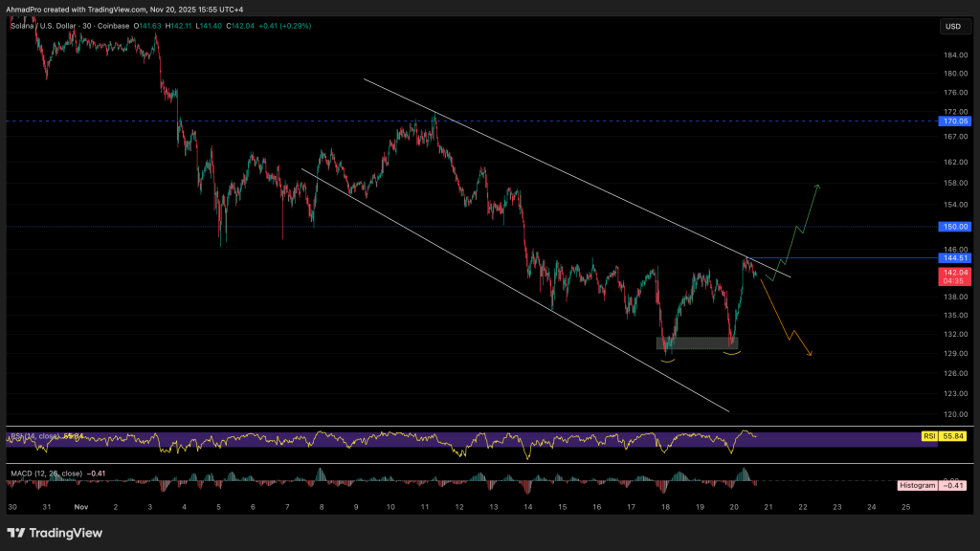Click date 20 on the time axis
This screenshot has width=980, height=551.
pos(735,506)
